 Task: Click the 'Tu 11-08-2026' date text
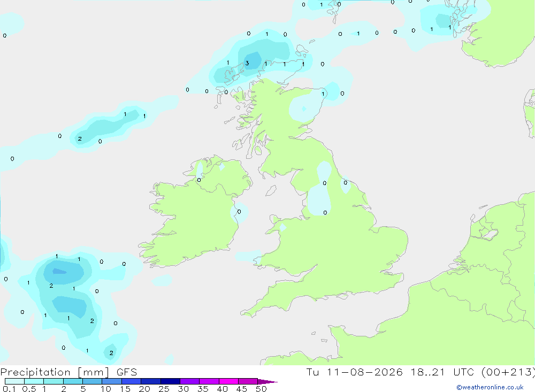354,372
